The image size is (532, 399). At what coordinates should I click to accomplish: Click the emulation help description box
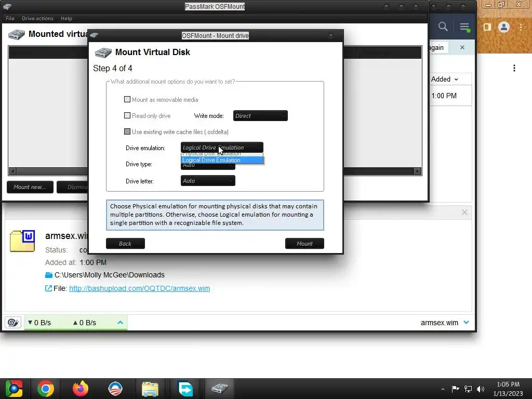point(215,215)
